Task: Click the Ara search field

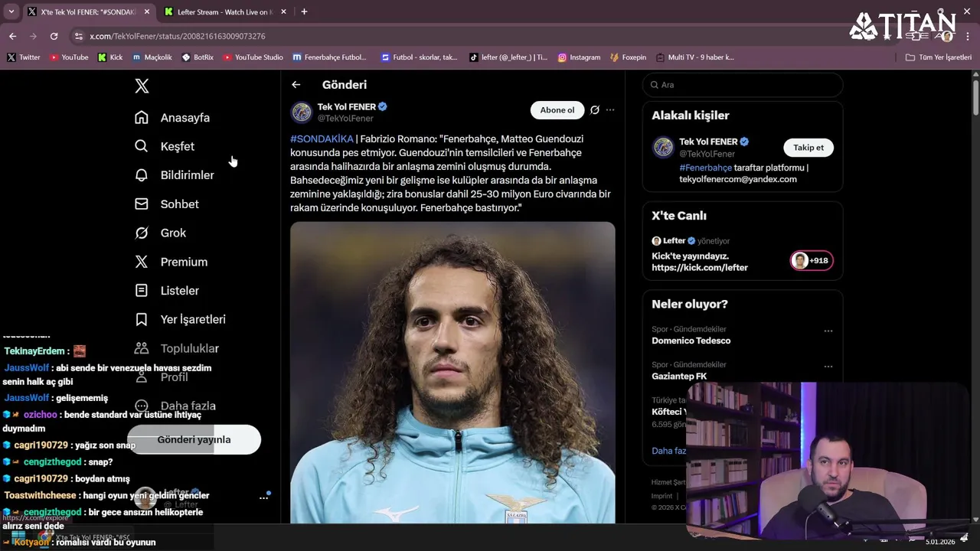Action: pos(743,85)
